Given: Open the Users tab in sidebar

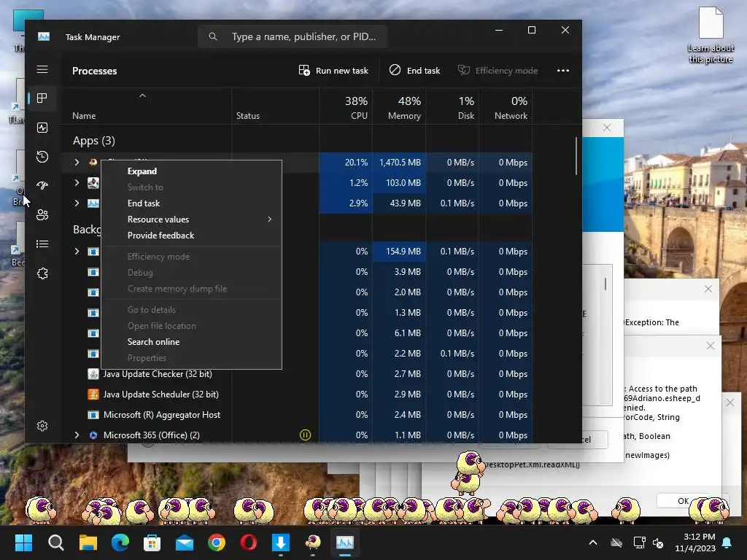Looking at the screenshot, I should [x=42, y=215].
